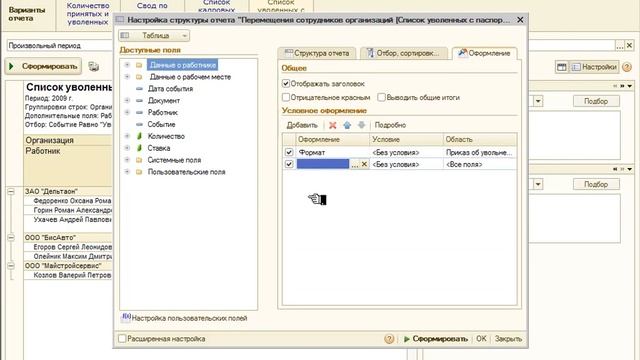Click the lower Подбор button in main window

[x=596, y=184]
